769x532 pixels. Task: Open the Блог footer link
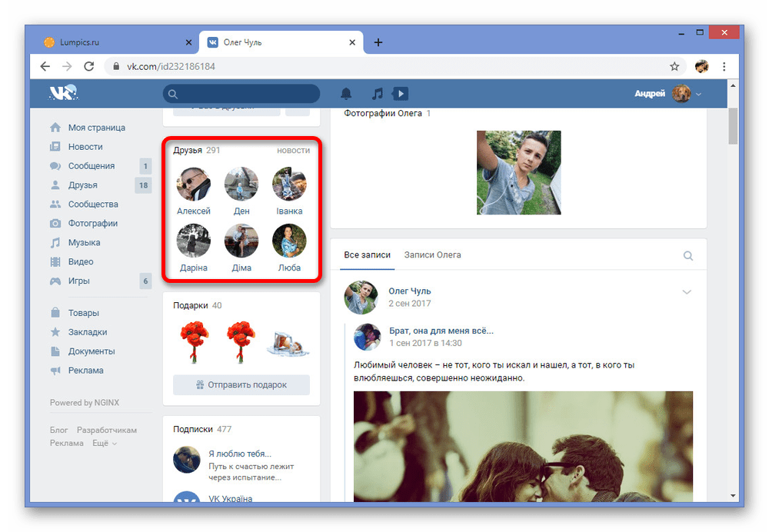(x=58, y=430)
